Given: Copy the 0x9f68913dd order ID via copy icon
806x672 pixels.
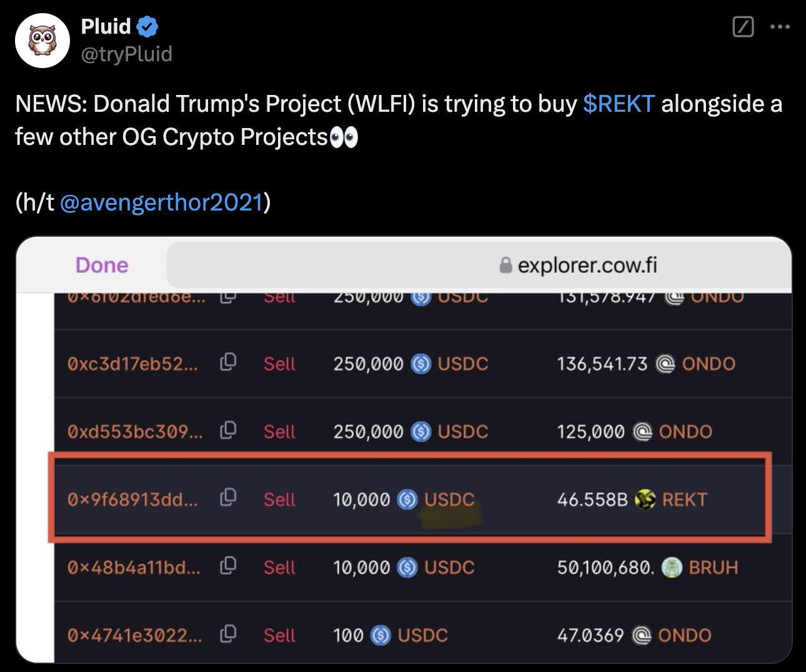Looking at the screenshot, I should 228,497.
